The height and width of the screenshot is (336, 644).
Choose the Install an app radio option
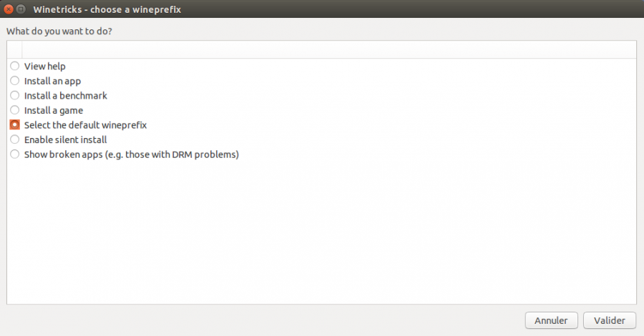coord(15,80)
